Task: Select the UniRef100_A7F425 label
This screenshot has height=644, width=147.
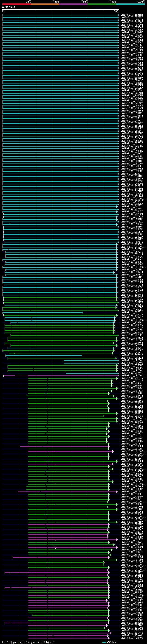Action: coord(132,103)
